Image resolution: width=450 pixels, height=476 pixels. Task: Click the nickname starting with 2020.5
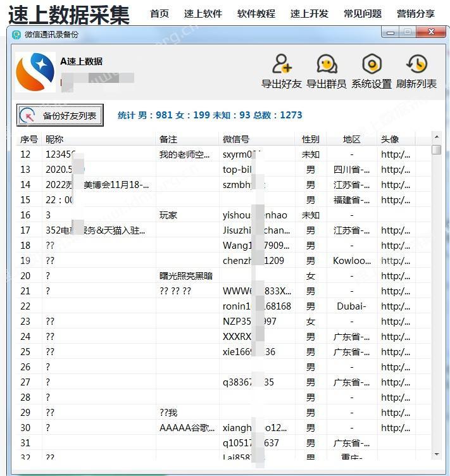pyautogui.click(x=59, y=170)
